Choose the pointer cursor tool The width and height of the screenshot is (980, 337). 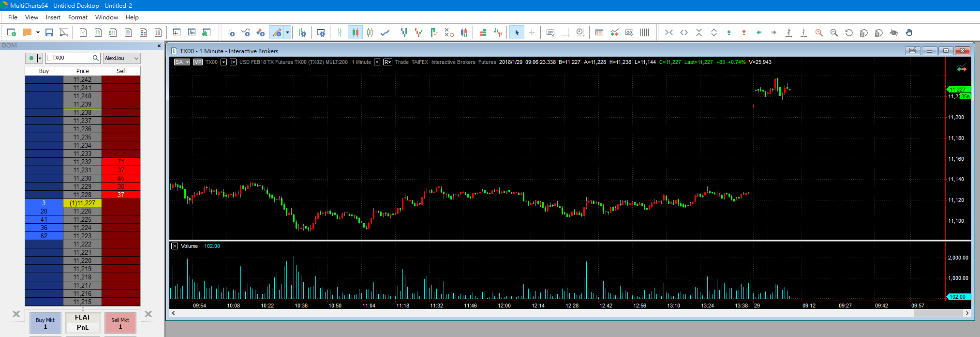point(517,32)
